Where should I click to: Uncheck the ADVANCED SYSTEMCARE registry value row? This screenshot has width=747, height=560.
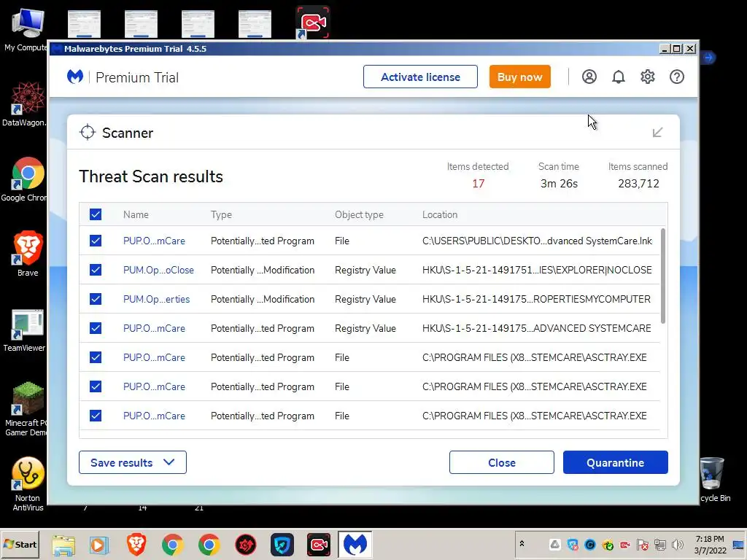(96, 328)
